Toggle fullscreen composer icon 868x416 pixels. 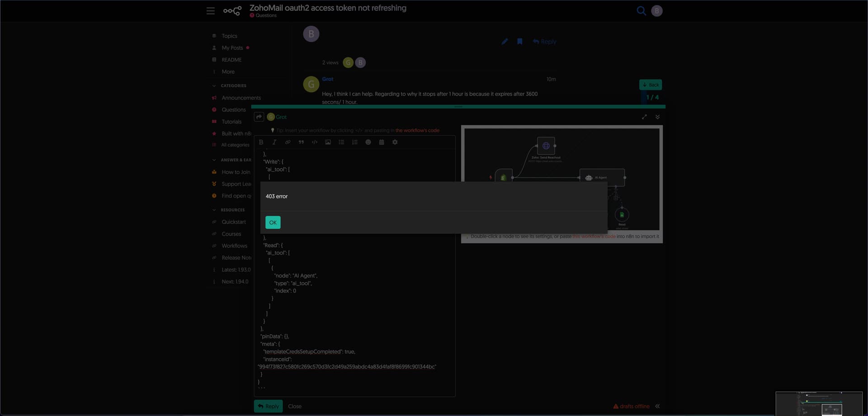point(644,117)
